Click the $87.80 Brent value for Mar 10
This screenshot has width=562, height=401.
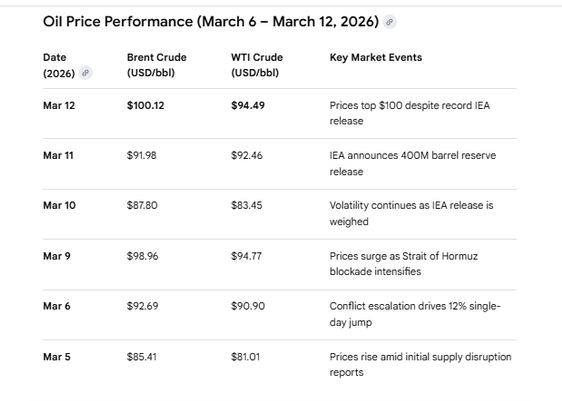(142, 205)
